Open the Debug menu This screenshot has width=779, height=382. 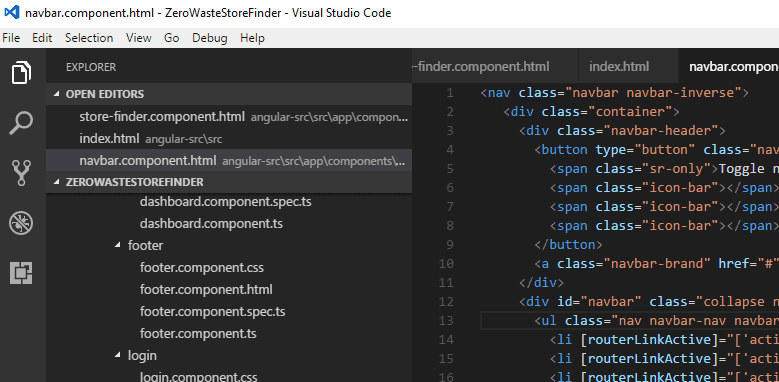click(x=210, y=38)
